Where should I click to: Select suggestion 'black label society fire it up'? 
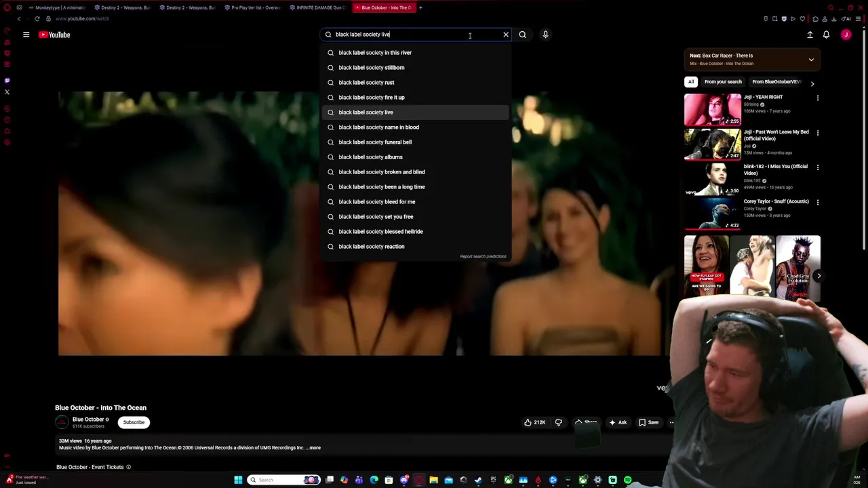(416, 98)
